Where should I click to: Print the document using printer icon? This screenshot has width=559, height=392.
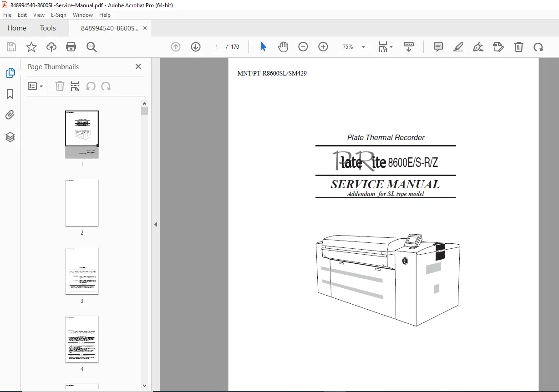pos(71,47)
